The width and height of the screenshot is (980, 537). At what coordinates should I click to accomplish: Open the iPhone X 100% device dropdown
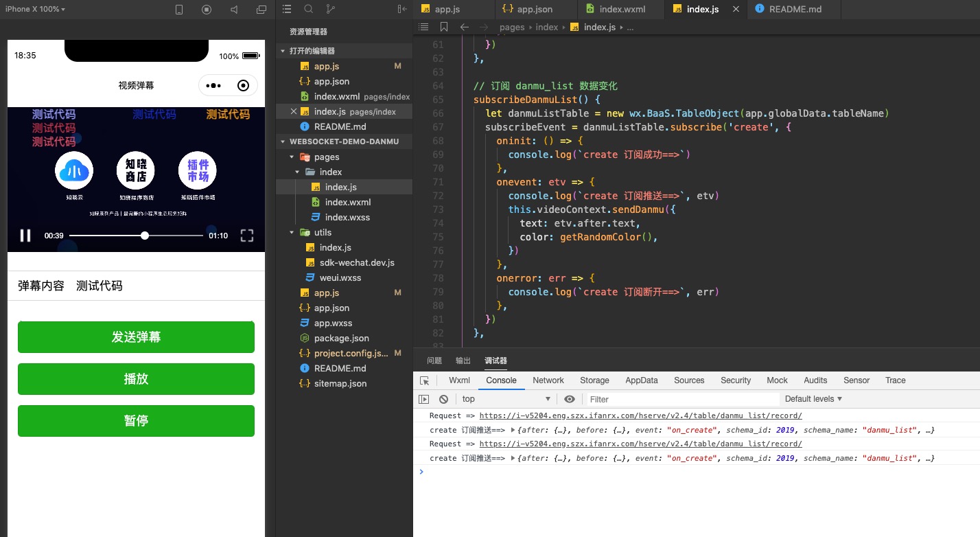pos(36,10)
